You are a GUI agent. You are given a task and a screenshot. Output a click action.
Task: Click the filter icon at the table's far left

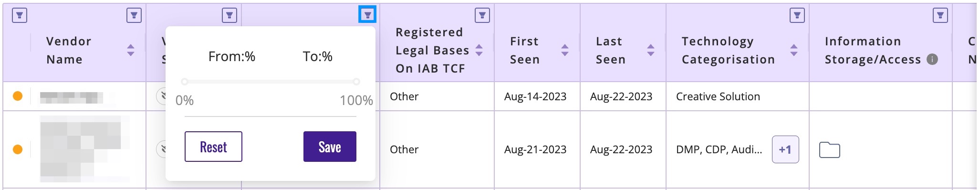(x=20, y=16)
